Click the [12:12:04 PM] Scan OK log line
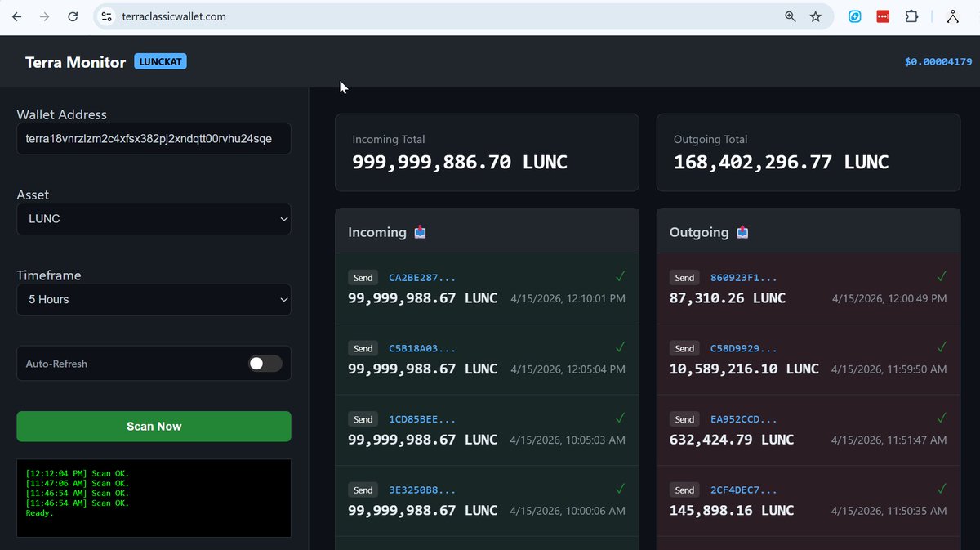980x550 pixels. point(78,473)
